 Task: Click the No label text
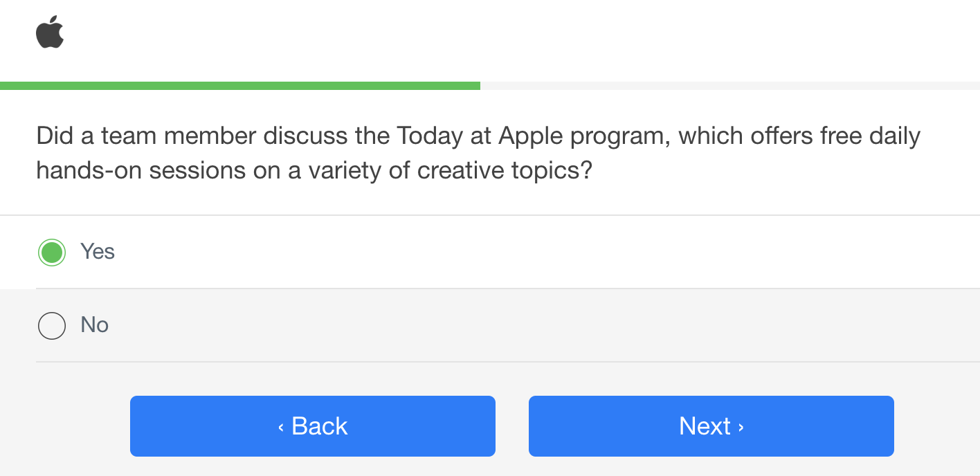click(94, 325)
